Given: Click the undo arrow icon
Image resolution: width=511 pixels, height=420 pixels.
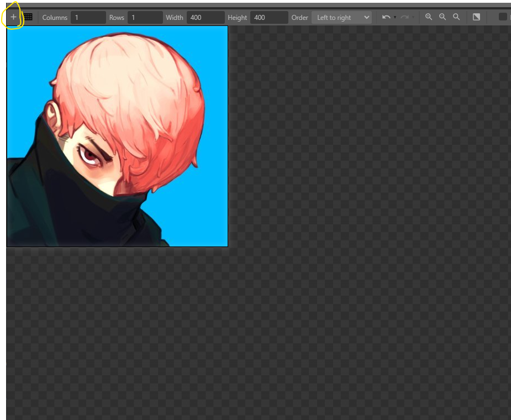Looking at the screenshot, I should [386, 17].
